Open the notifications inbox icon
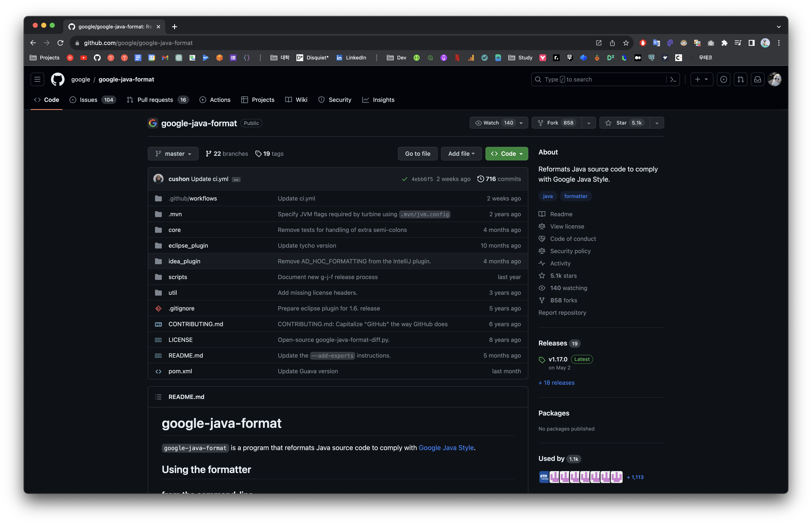 tap(757, 79)
